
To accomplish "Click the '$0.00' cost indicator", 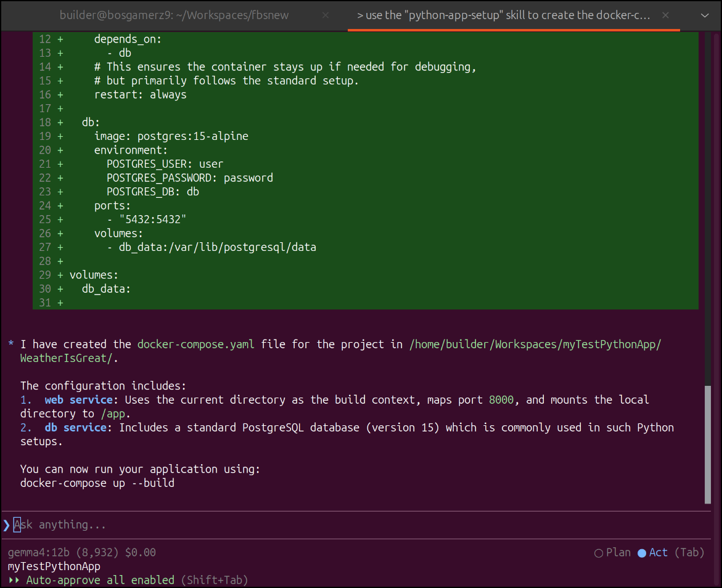I will pos(141,552).
